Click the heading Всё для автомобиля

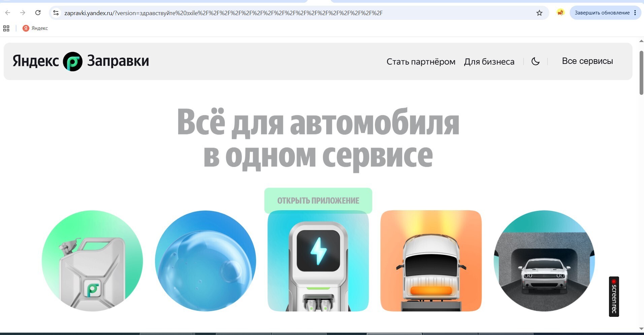318,122
